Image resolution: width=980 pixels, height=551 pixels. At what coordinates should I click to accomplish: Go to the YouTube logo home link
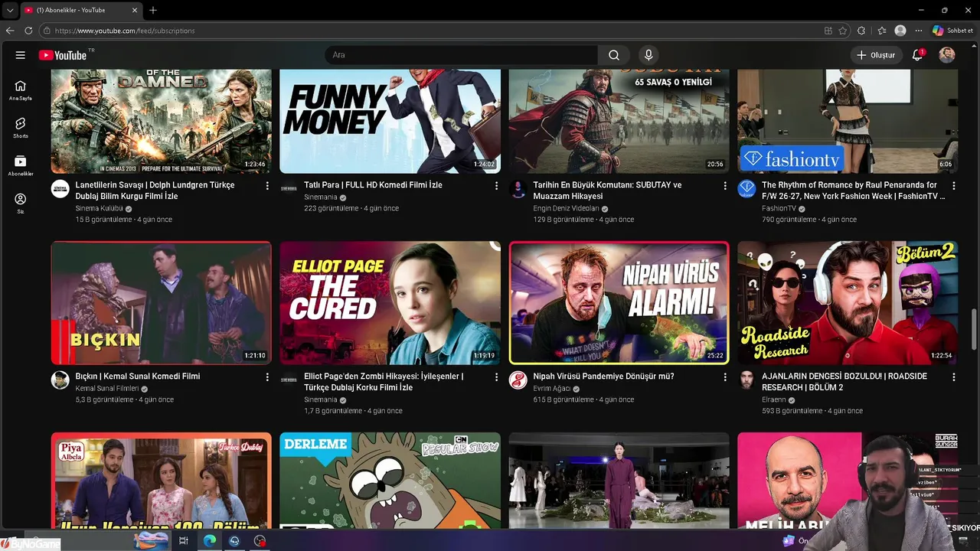pyautogui.click(x=63, y=55)
